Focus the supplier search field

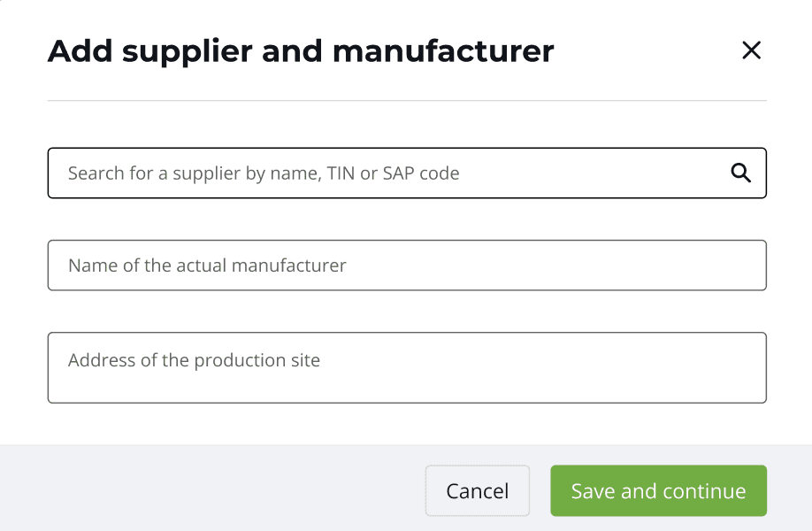[x=389, y=173]
